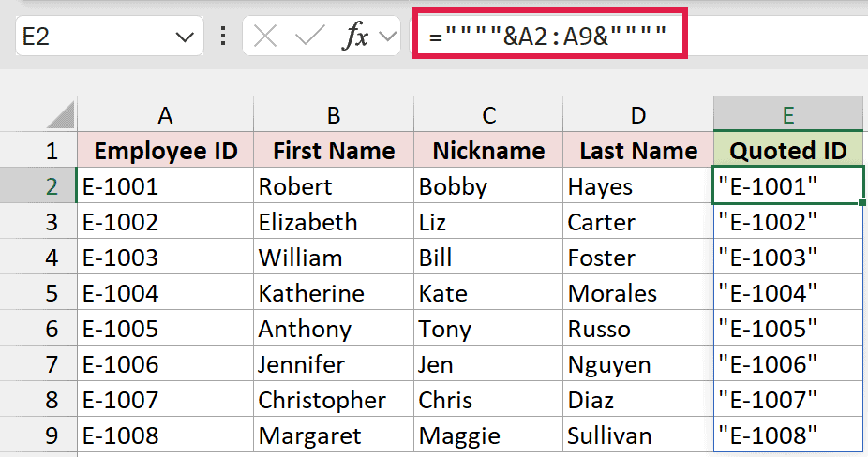Select the cell 'Nguyen'

[638, 363]
